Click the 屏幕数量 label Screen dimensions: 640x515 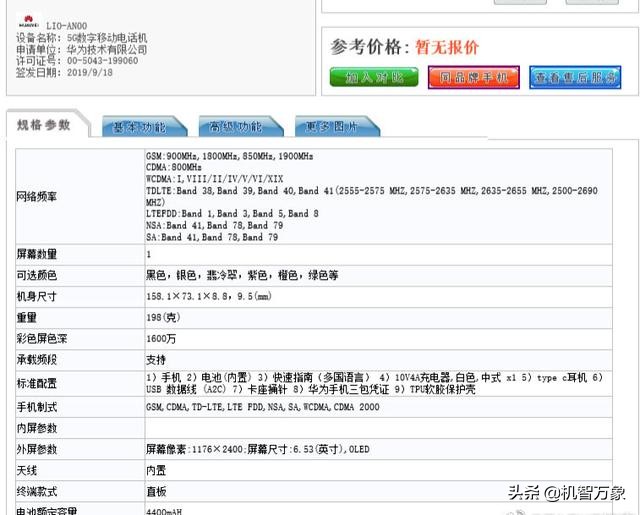[x=37, y=254]
